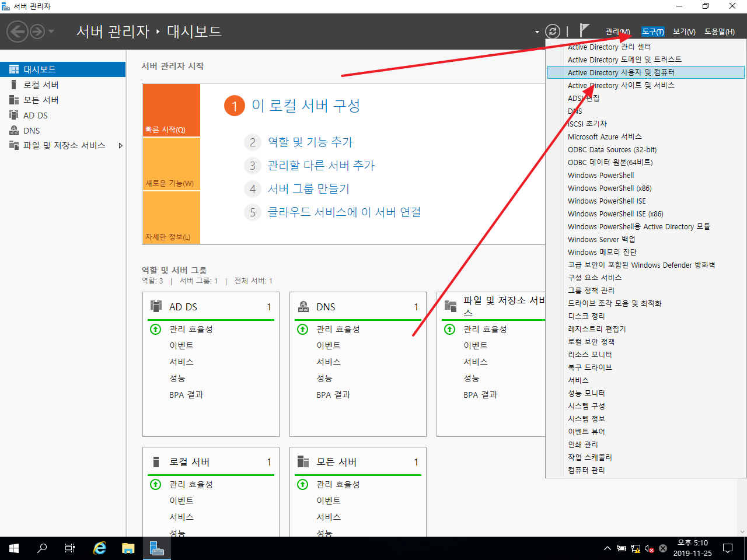The image size is (747, 560).
Task: Click the 새로운 기능(W) tile
Action: 172,164
